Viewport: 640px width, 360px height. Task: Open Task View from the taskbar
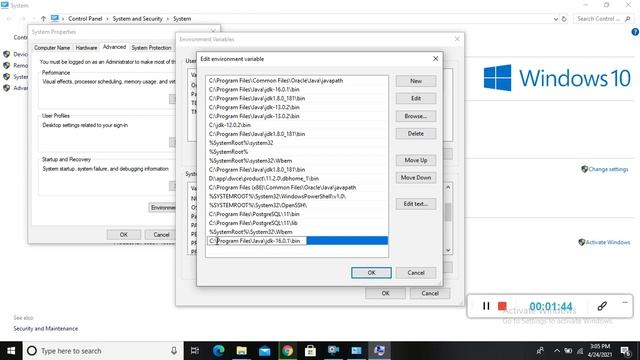click(x=195, y=351)
